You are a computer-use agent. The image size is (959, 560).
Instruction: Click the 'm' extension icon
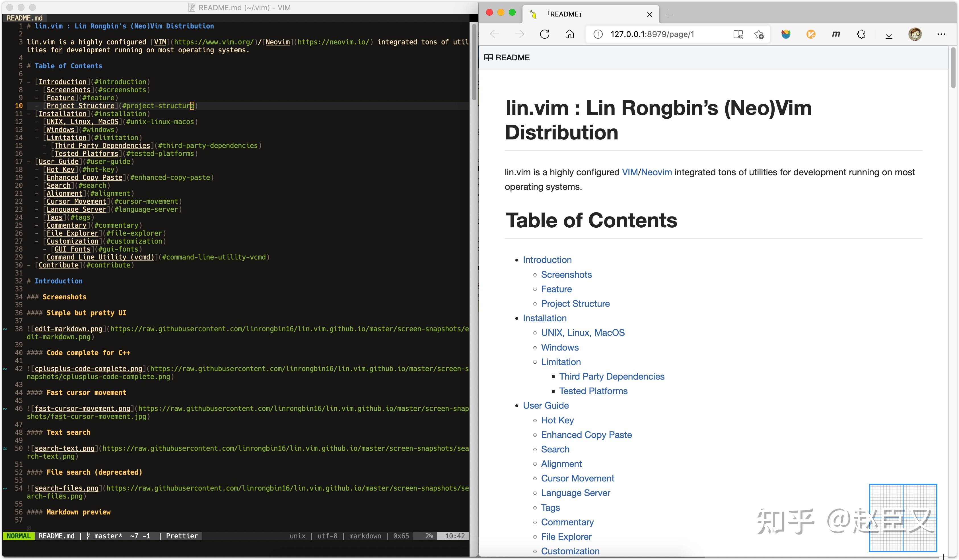tap(836, 34)
